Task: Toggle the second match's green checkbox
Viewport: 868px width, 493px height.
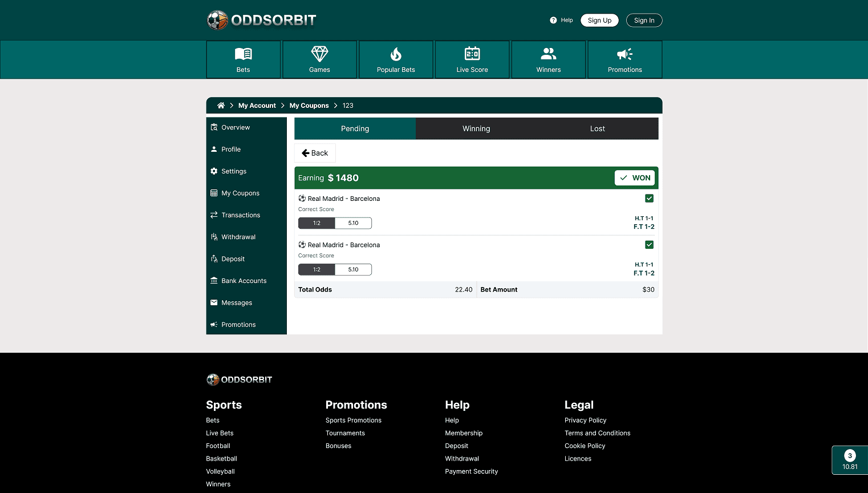Action: coord(649,245)
